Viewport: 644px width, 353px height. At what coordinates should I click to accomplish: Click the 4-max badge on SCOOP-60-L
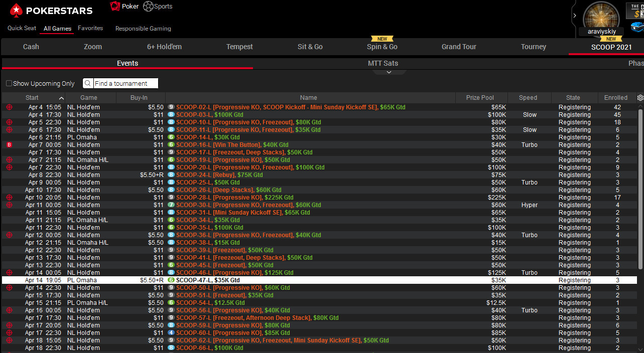(171, 333)
